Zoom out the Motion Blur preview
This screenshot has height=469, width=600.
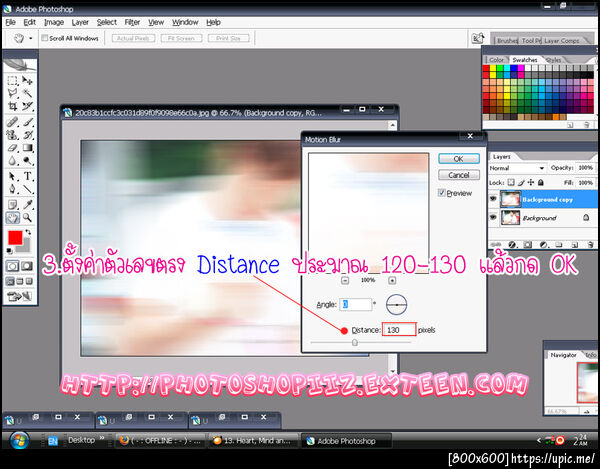pyautogui.click(x=345, y=280)
